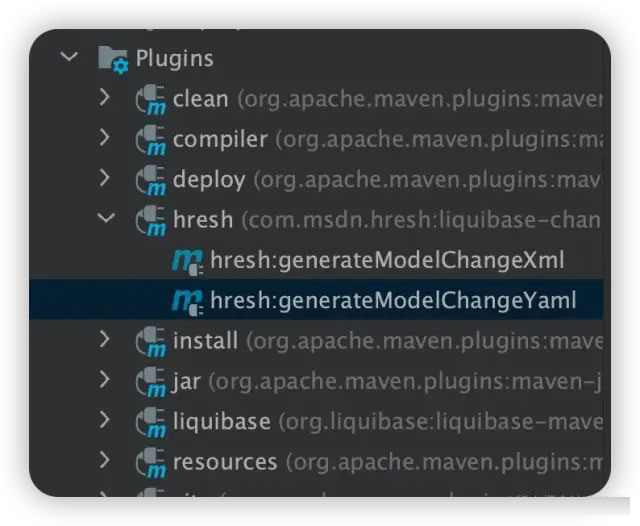This screenshot has width=640, height=526.
Task: Click the generateModelChangeYaml goal icon
Action: click(x=187, y=301)
